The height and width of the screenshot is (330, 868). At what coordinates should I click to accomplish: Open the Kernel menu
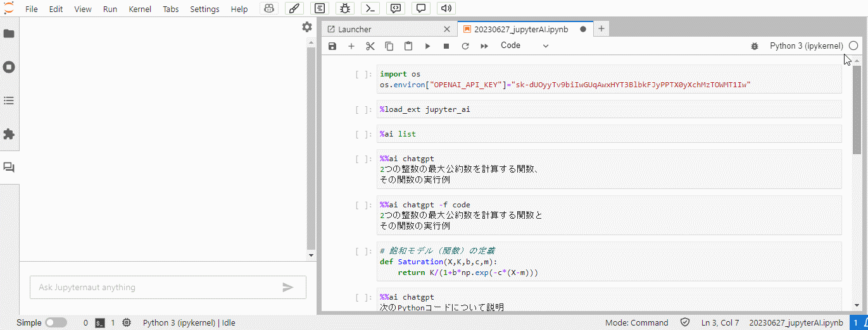click(140, 9)
